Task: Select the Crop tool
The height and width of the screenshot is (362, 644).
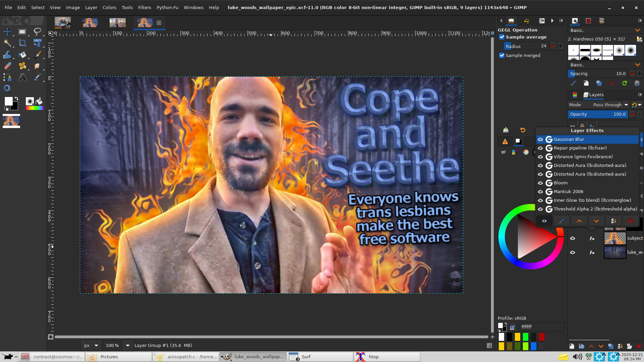Action: pyautogui.click(x=22, y=43)
